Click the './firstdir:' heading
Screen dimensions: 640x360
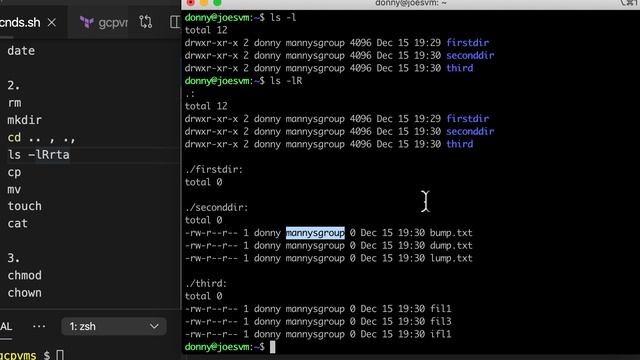point(214,169)
